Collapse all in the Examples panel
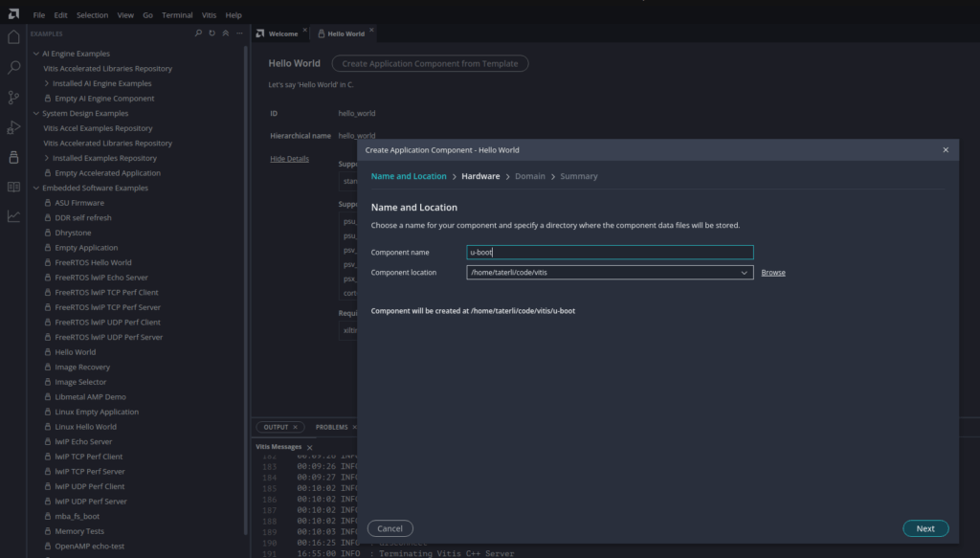This screenshot has height=558, width=980. [x=226, y=33]
